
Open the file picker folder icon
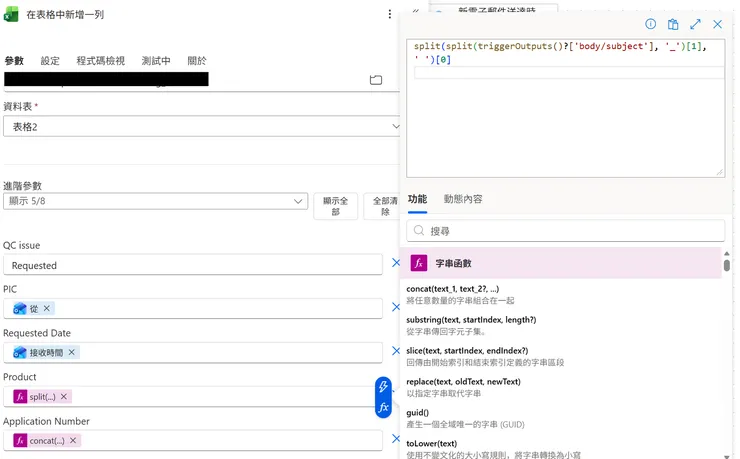(376, 80)
